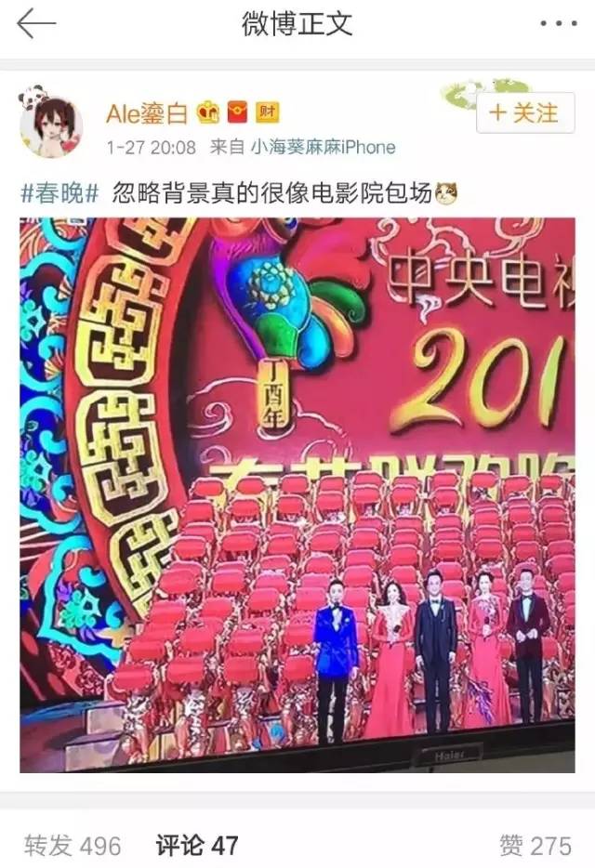Tap the post text 忽略背景真的很像电影院包场
595x868 pixels.
[272, 193]
